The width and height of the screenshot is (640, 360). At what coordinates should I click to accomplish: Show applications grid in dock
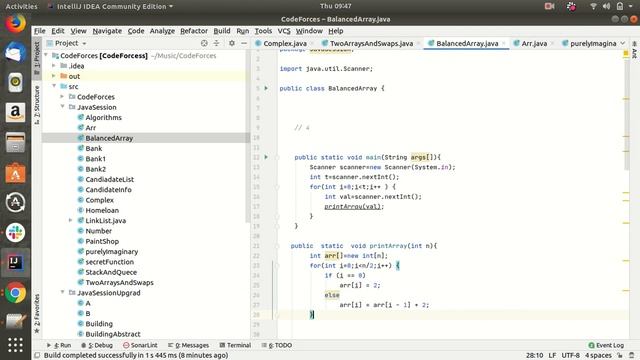click(x=15, y=345)
